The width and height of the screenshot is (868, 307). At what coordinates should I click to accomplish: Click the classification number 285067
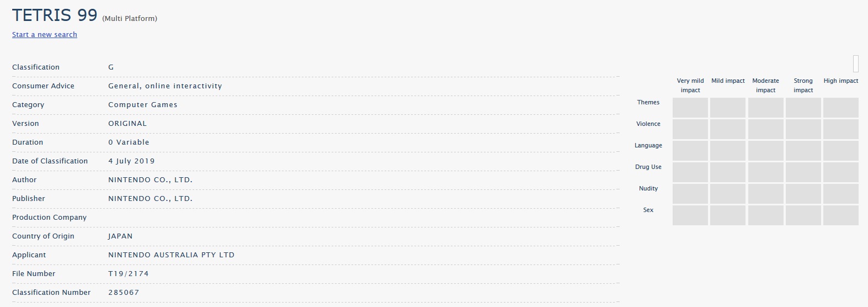pyautogui.click(x=124, y=293)
